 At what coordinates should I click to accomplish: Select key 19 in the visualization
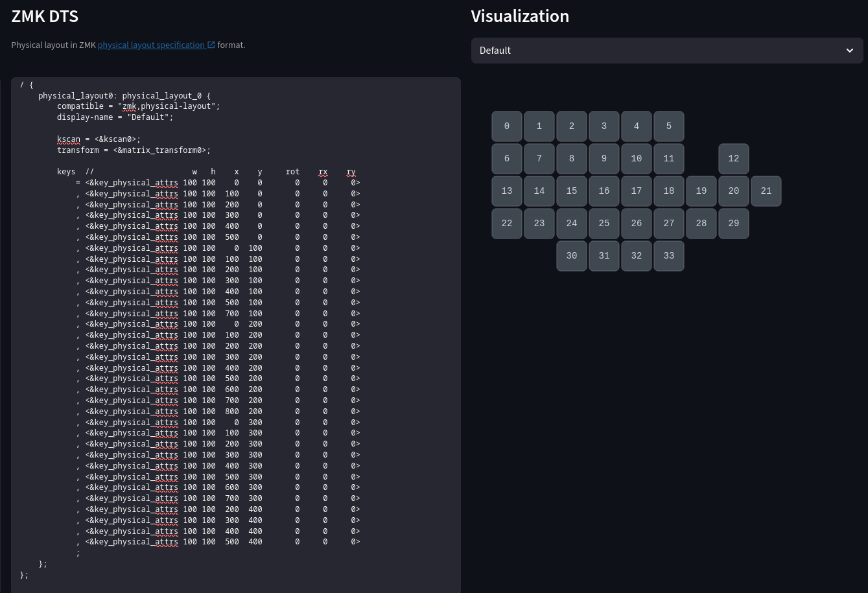(701, 191)
